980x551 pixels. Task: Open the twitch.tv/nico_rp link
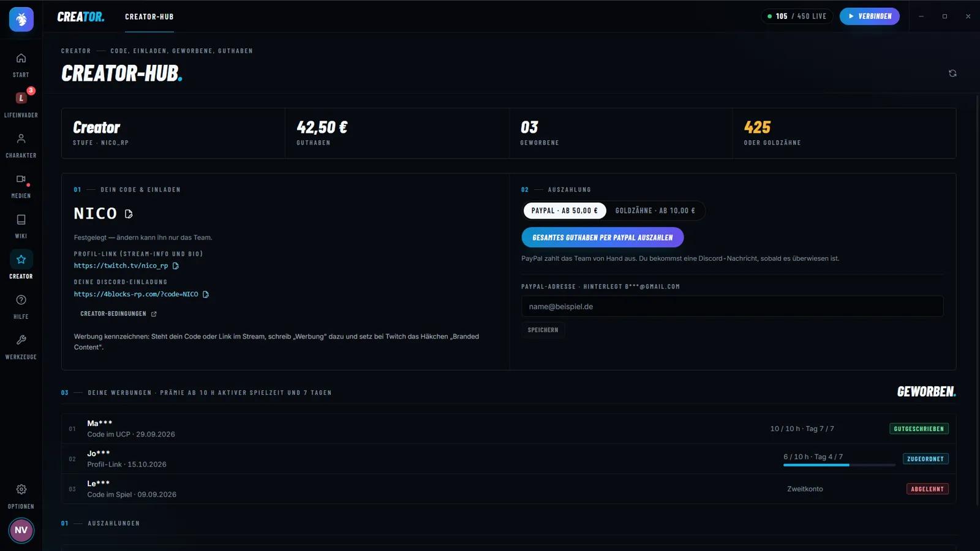(x=121, y=266)
